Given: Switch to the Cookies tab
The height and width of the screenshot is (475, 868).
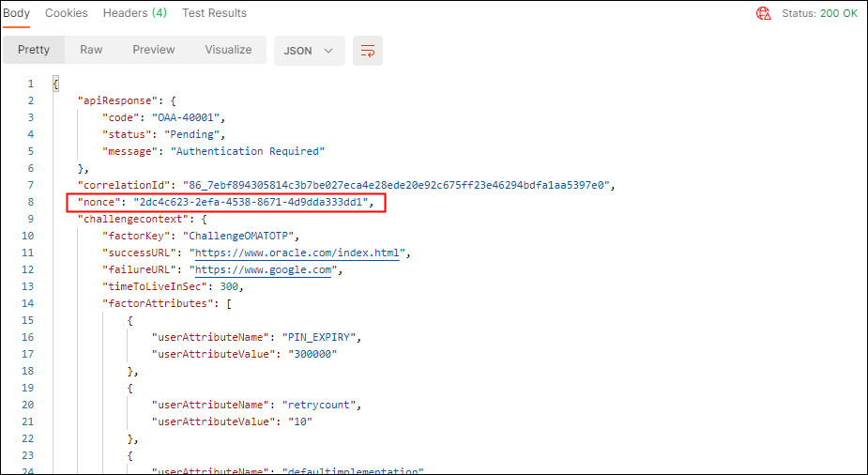Looking at the screenshot, I should click(67, 13).
